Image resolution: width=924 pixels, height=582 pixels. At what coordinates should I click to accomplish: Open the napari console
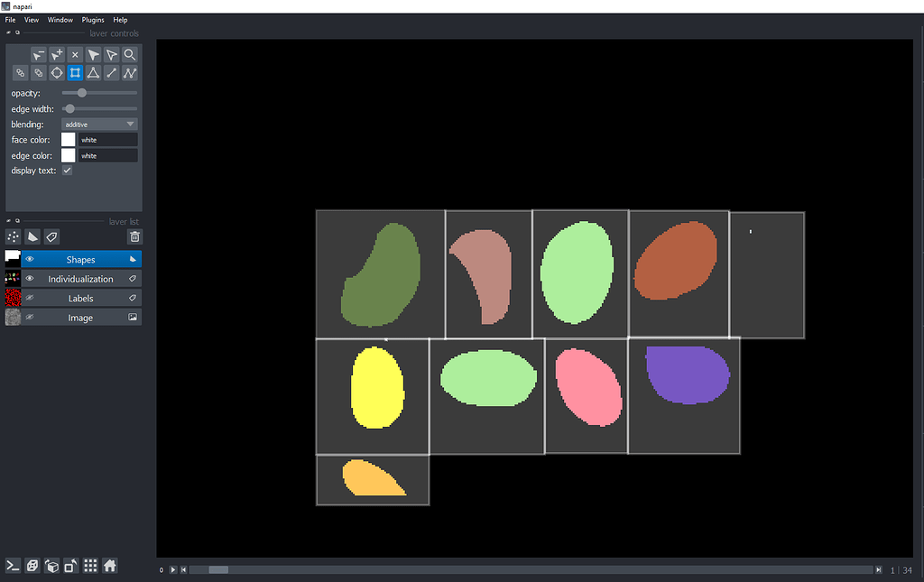point(13,566)
